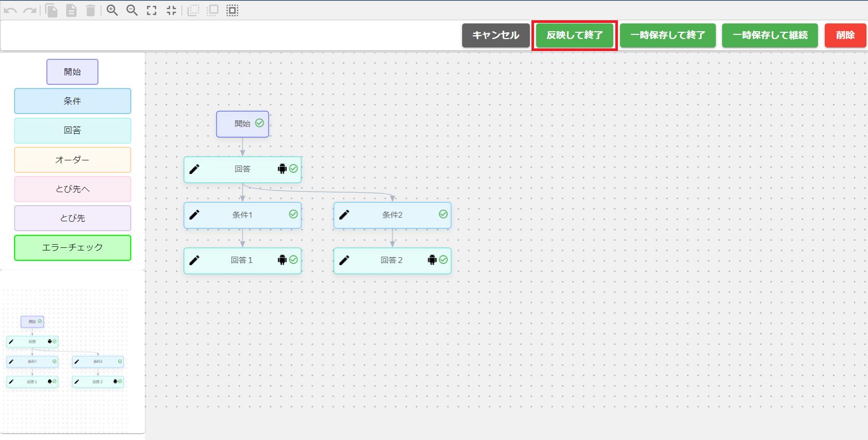Click the zoom out magnifier icon
The height and width of the screenshot is (440, 868).
132,10
